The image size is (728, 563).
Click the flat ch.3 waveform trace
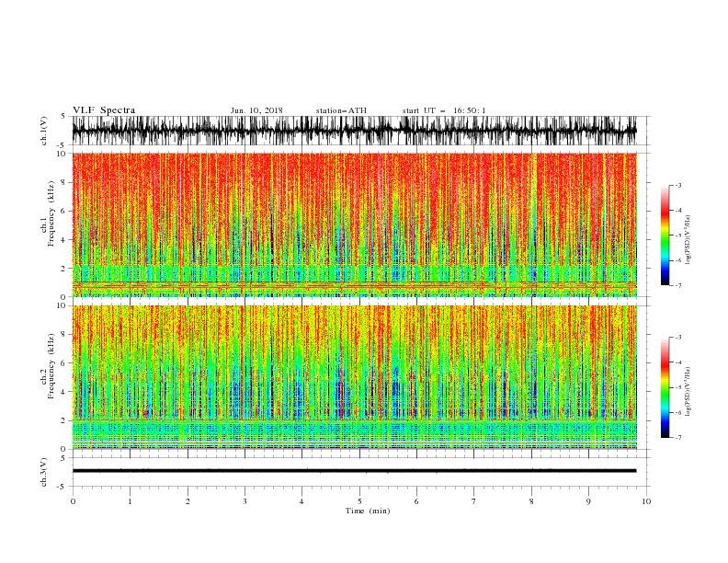(354, 471)
